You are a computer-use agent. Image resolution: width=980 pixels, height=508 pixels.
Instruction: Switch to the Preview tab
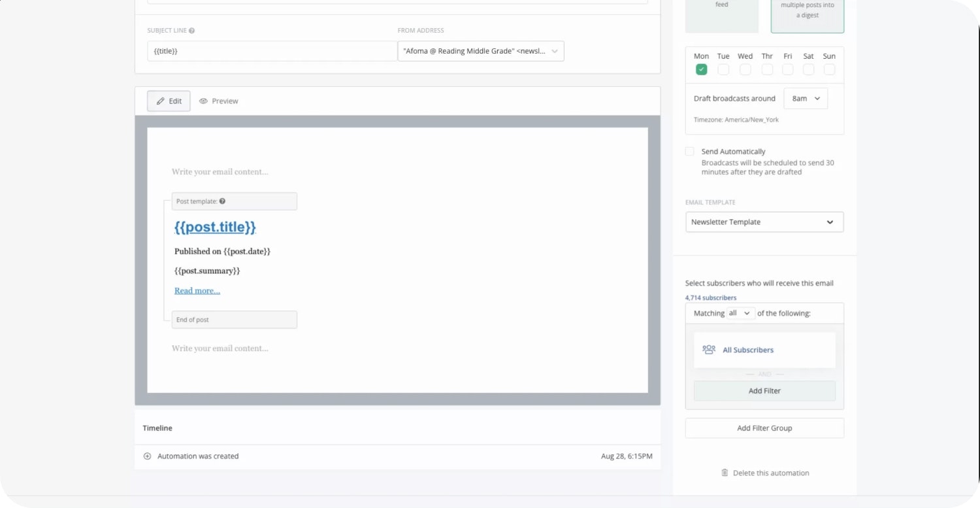click(x=219, y=101)
